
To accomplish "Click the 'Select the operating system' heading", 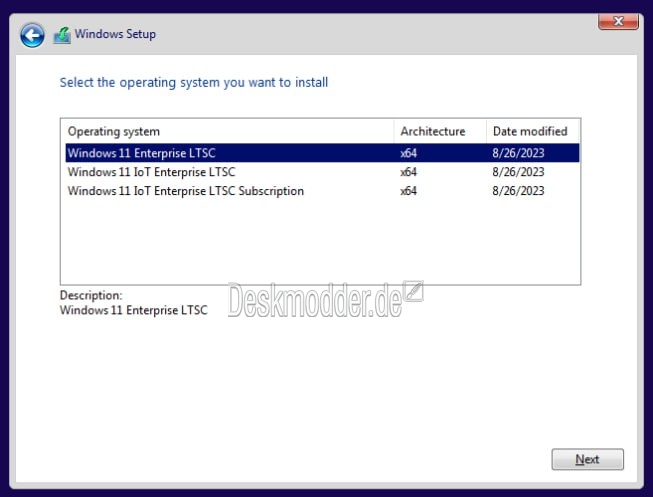I will [193, 82].
